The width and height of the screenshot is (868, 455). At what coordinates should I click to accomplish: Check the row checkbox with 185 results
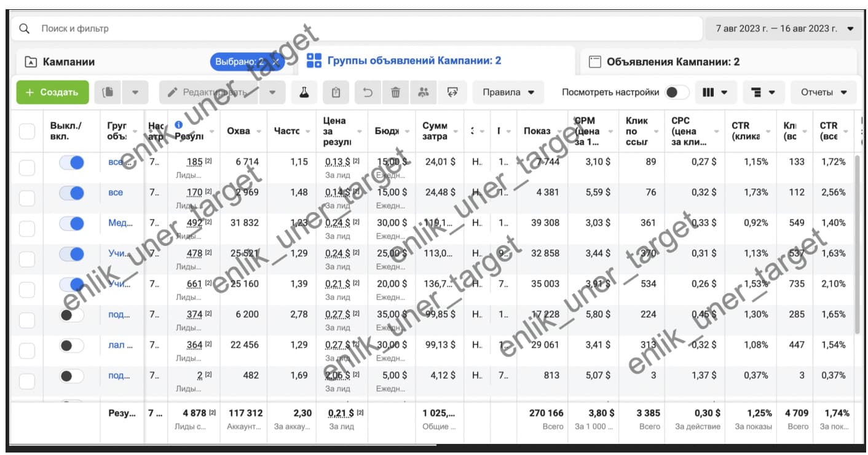tap(27, 168)
